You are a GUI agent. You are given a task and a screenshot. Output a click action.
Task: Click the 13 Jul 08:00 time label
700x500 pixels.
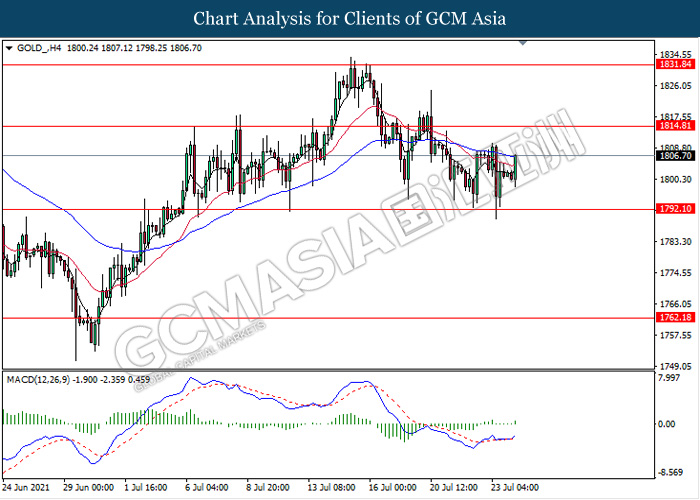331,487
